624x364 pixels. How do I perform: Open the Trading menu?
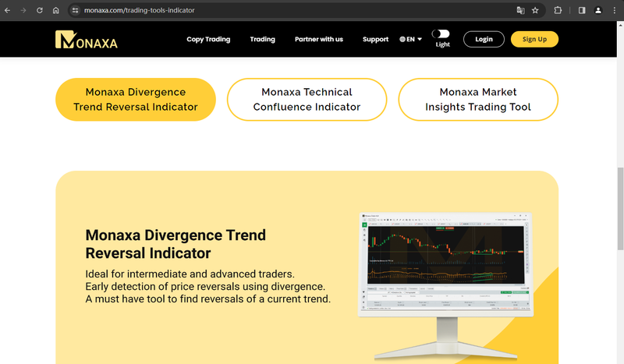pyautogui.click(x=262, y=39)
